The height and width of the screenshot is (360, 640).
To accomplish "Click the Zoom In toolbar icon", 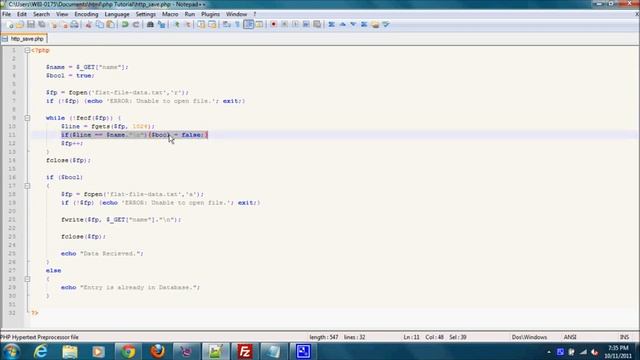I will (x=177, y=24).
